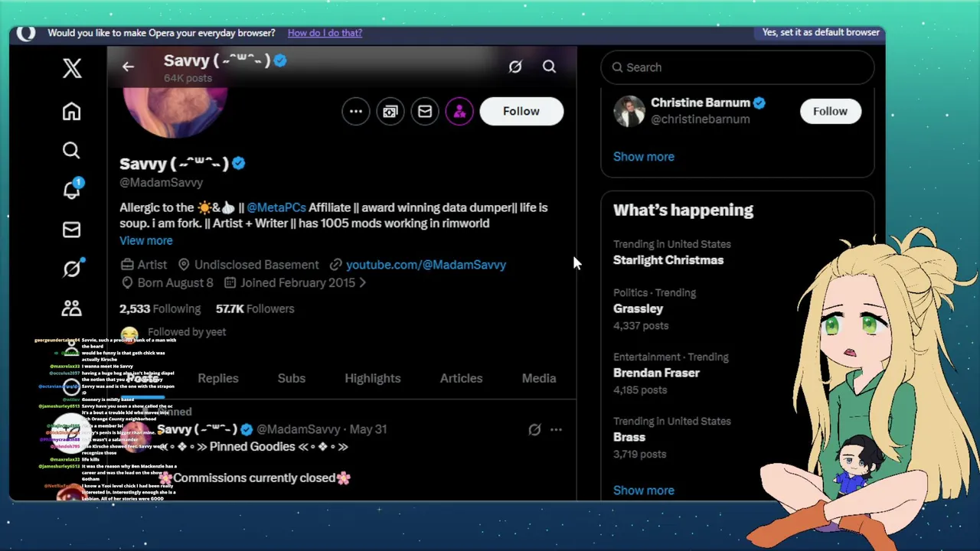The image size is (980, 551).
Task: Follow the Savvy profile
Action: (521, 111)
